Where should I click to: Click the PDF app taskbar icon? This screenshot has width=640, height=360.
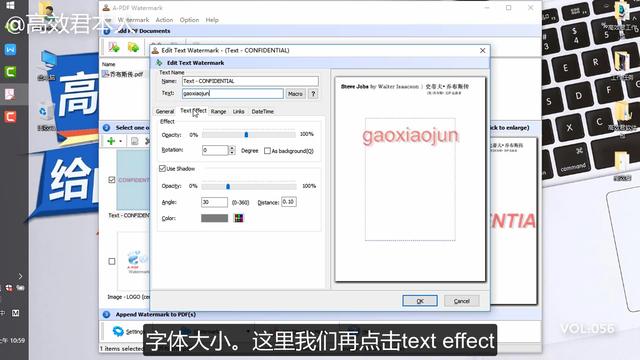[x=10, y=94]
